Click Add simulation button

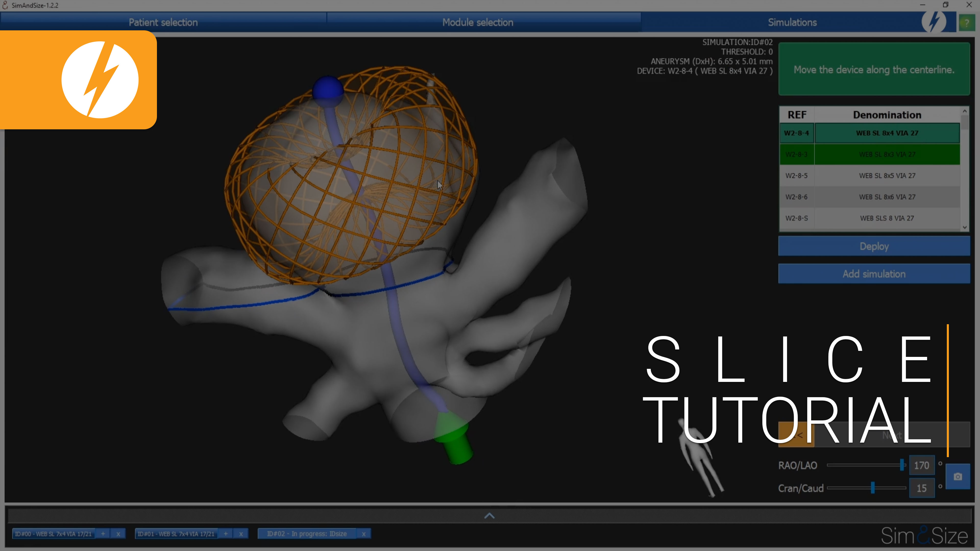(874, 274)
